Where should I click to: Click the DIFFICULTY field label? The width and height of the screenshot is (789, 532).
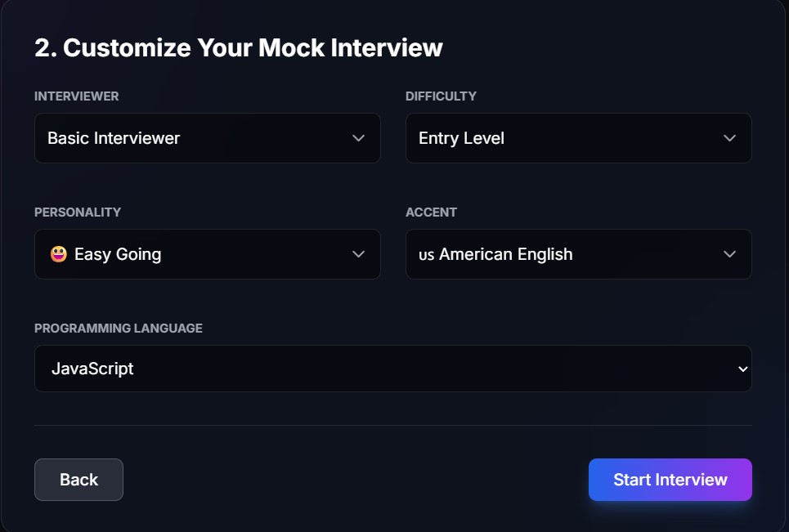[441, 96]
